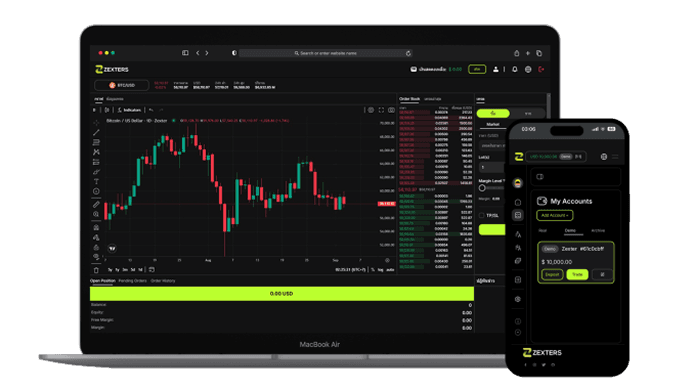689x390 pixels.
Task: Click the Twitter icon in phone footer
Action: (x=544, y=365)
